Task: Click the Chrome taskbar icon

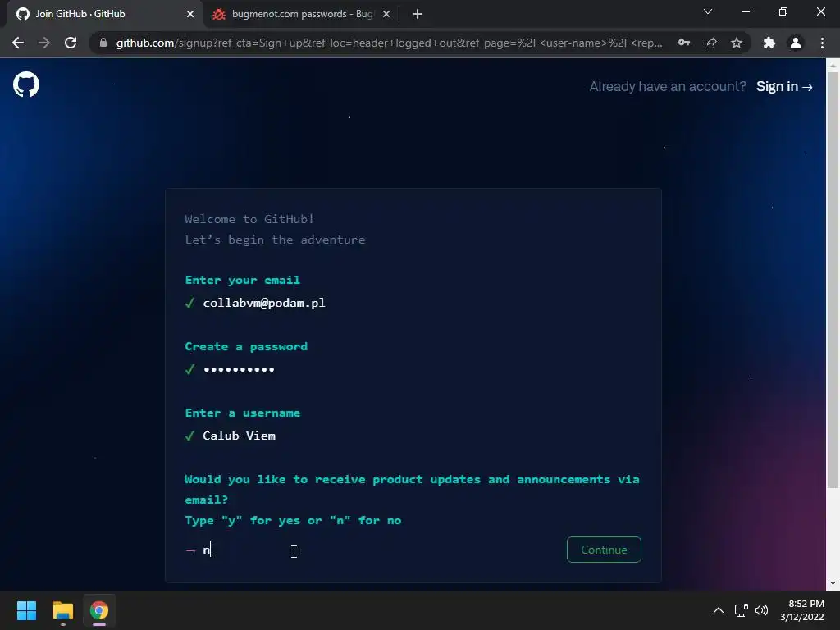Action: pyautogui.click(x=99, y=610)
